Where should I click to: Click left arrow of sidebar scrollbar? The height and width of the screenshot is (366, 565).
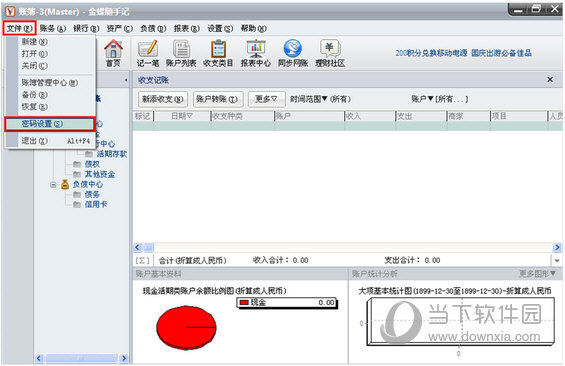39,358
